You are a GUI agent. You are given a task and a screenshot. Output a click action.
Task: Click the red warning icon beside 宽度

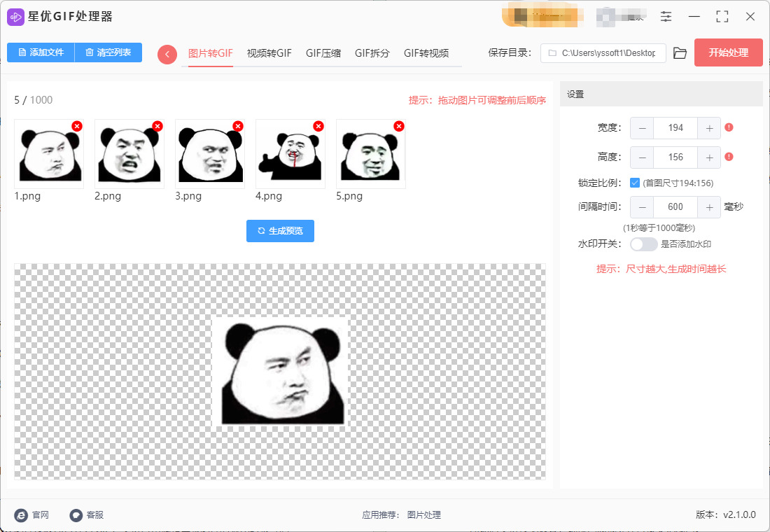click(729, 127)
